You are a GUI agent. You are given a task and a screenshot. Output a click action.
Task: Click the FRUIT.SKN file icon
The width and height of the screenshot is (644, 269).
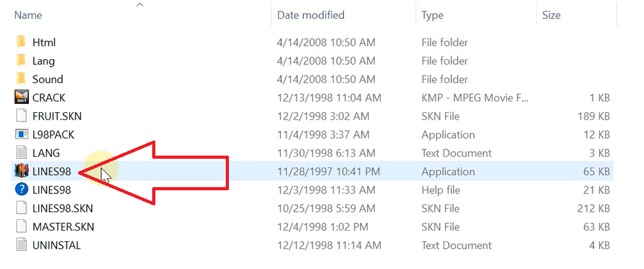tap(21, 116)
